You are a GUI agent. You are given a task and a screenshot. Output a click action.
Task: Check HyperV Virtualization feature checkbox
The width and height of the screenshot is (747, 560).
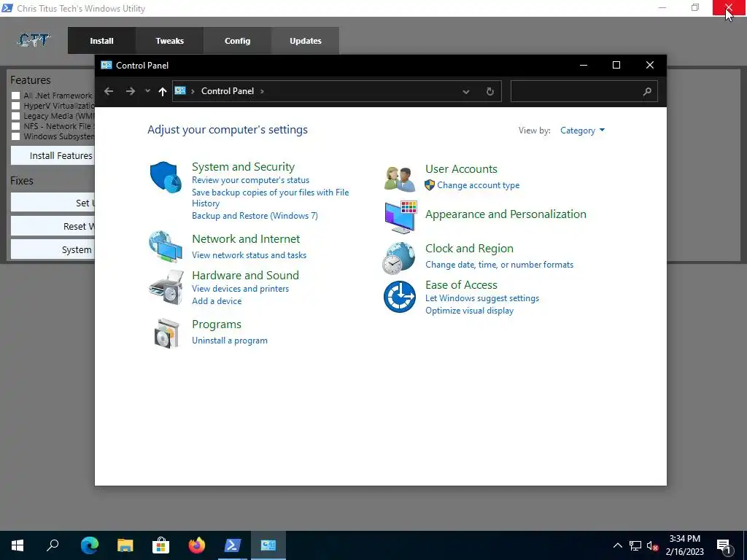pyautogui.click(x=16, y=106)
